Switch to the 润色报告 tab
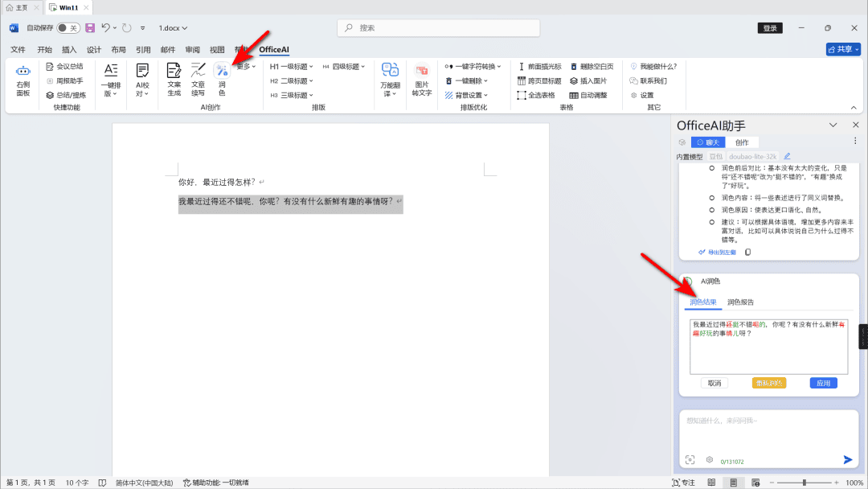 tap(740, 302)
